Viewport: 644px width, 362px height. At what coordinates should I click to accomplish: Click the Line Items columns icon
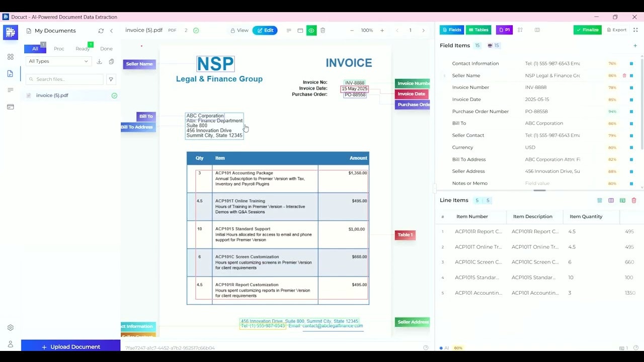pos(611,200)
